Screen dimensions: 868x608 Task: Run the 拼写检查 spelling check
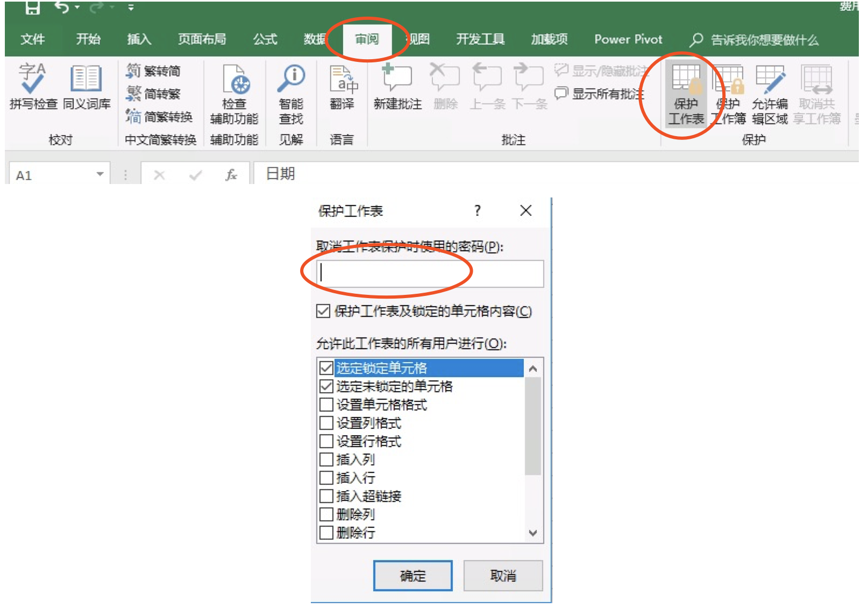33,87
